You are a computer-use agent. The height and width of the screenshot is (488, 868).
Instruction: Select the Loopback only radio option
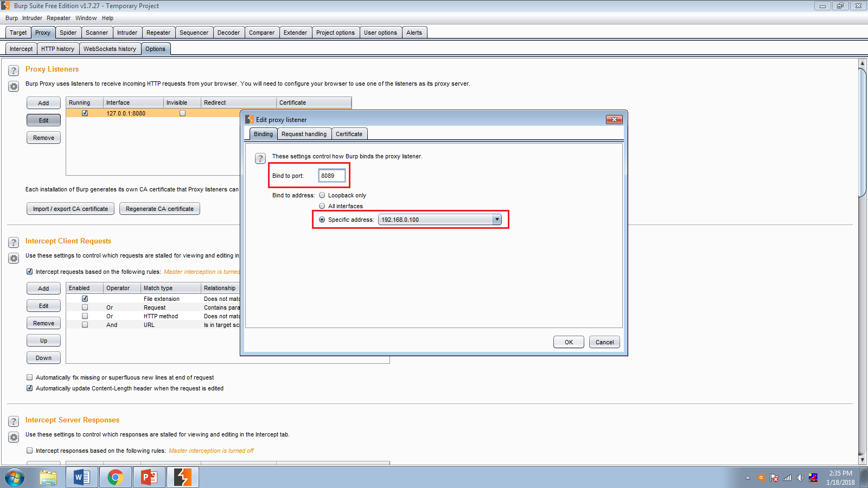point(322,195)
